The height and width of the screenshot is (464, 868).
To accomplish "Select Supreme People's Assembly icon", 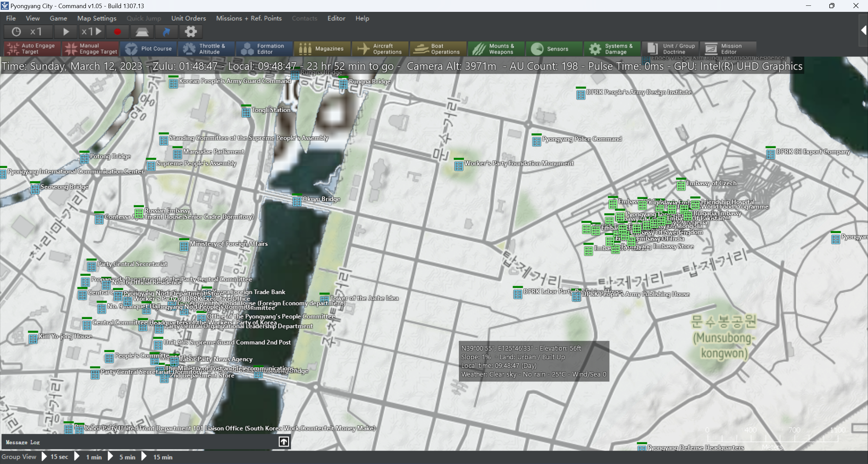I will pyautogui.click(x=151, y=165).
